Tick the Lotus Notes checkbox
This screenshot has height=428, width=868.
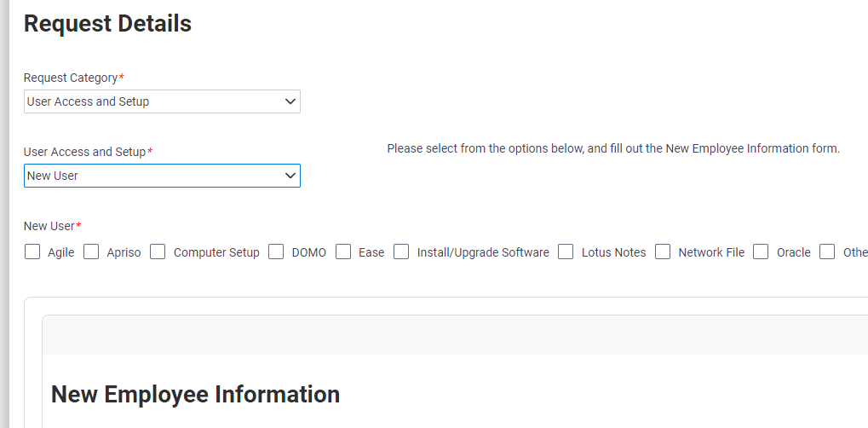coord(566,252)
